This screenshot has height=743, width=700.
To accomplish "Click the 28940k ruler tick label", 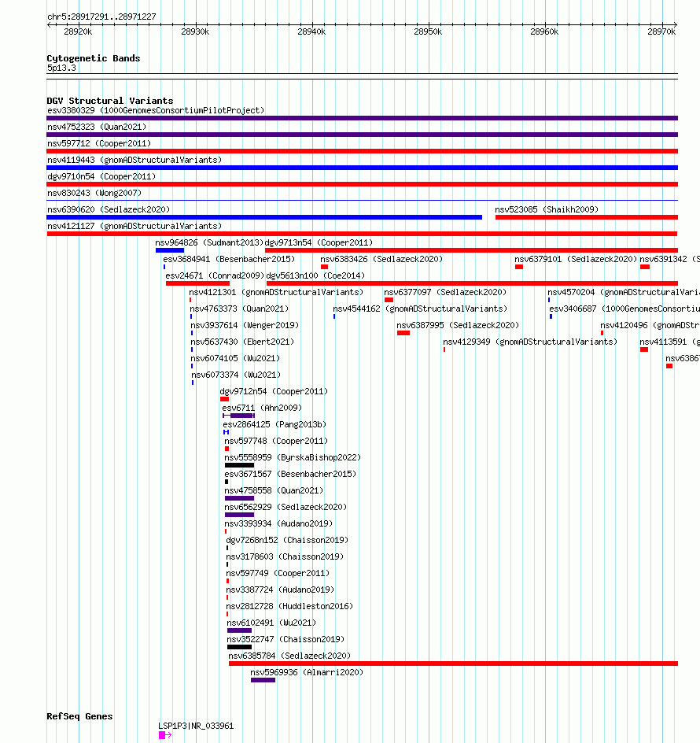I will coord(311,31).
